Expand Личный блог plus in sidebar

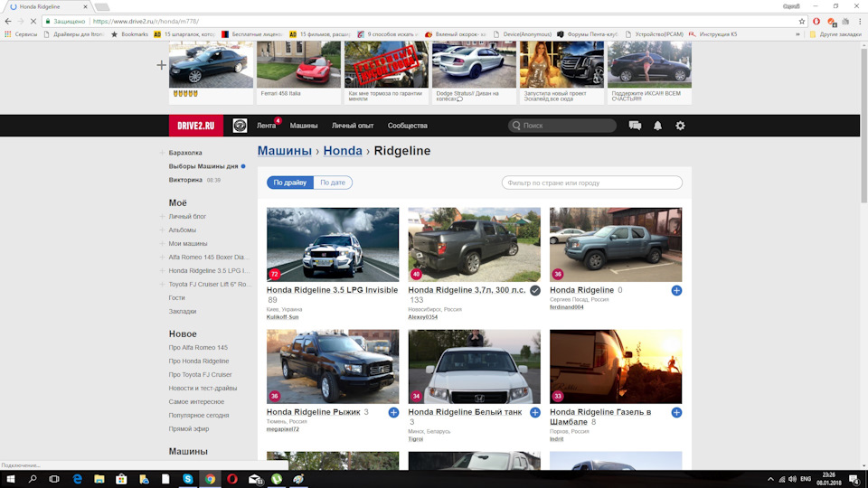click(x=162, y=216)
